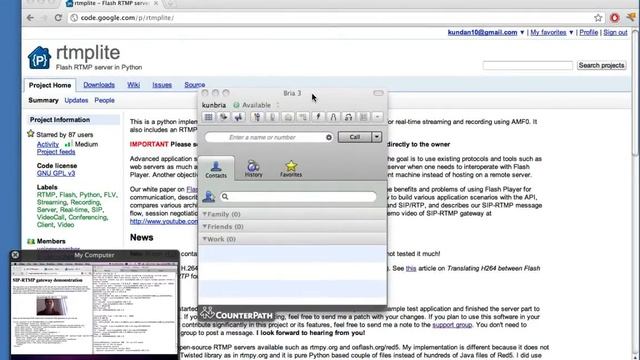Image resolution: width=640 pixels, height=360 pixels.
Task: Open the small arrow menu ending Bria toolbar
Action: pyautogui.click(x=378, y=117)
